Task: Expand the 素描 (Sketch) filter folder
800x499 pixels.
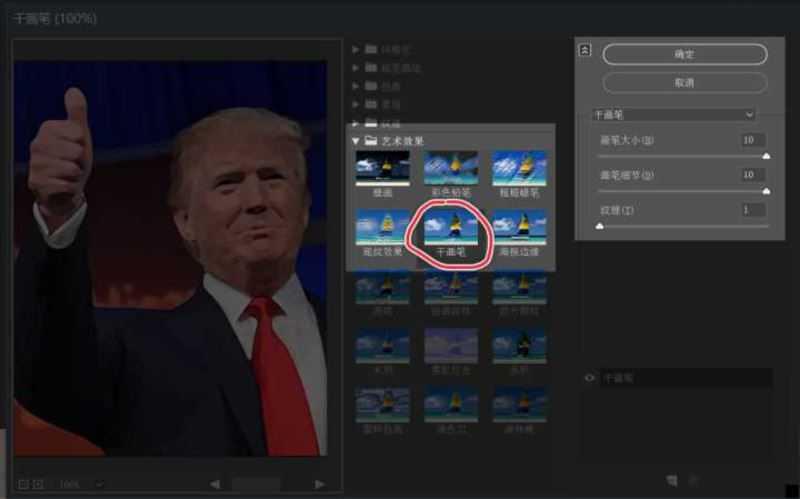Action: click(x=356, y=105)
